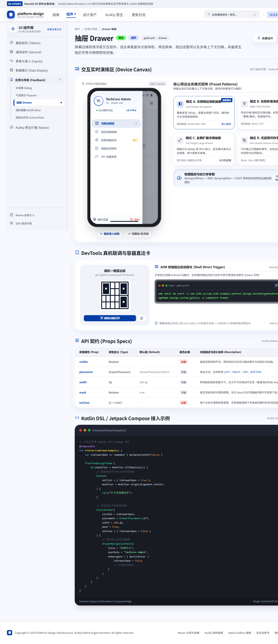The height and width of the screenshot is (644, 278).
Task: Click the 模式 A sidebar panel icon
Action: click(x=180, y=104)
